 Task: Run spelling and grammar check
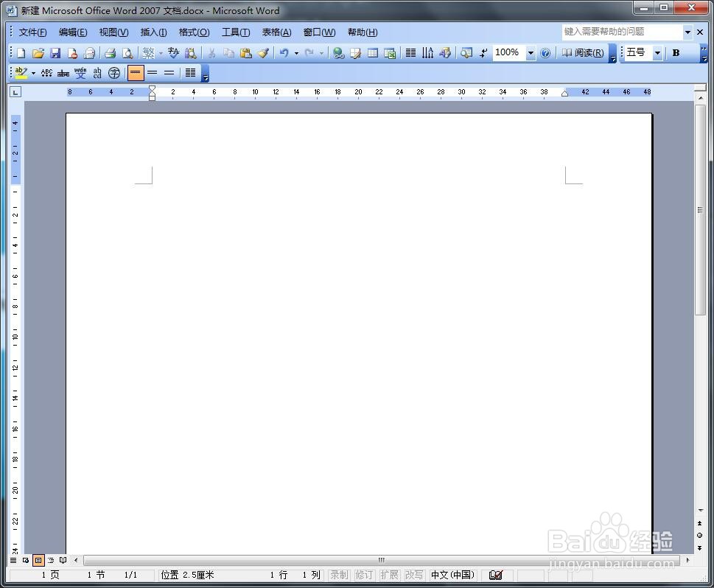173,53
